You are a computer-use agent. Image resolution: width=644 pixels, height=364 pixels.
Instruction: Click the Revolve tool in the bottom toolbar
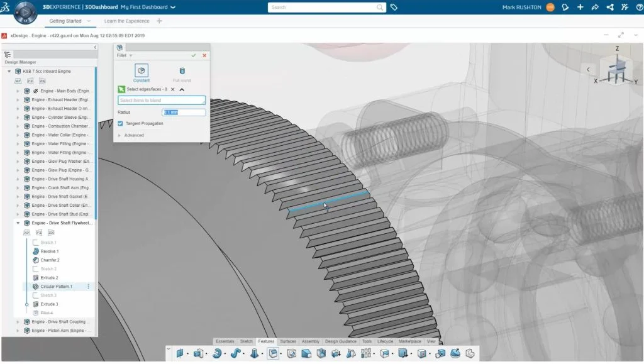(x=218, y=353)
